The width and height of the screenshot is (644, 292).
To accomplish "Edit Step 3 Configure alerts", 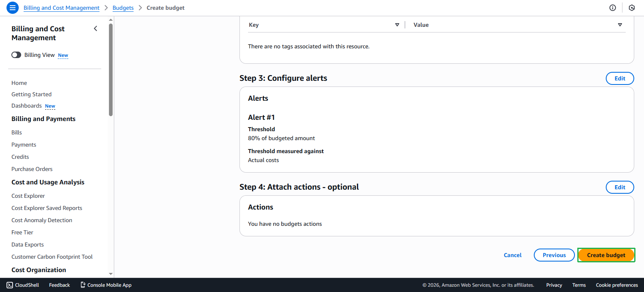I will (x=620, y=78).
